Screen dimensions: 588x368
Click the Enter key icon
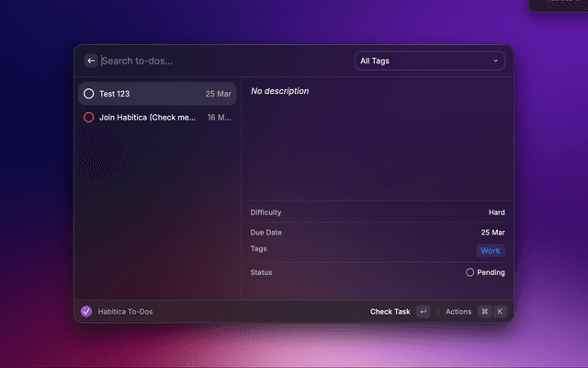coord(423,312)
